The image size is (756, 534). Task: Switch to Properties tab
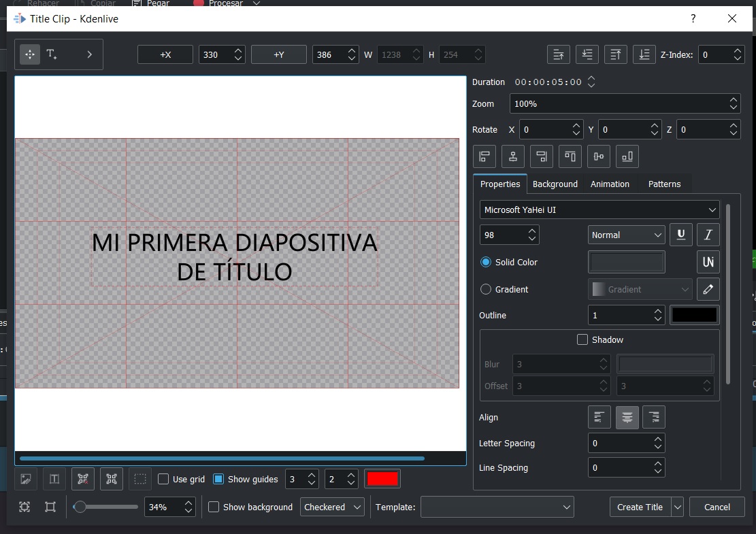[500, 184]
